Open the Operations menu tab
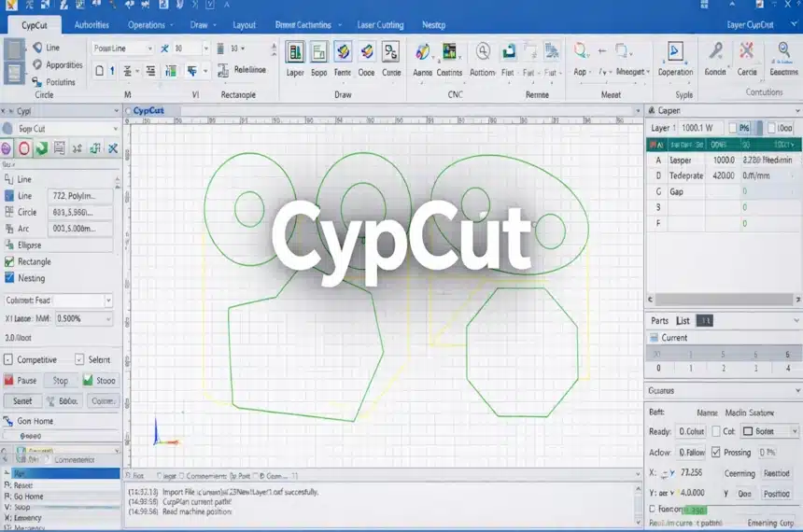Viewport: 803px width, 532px height. [x=150, y=24]
